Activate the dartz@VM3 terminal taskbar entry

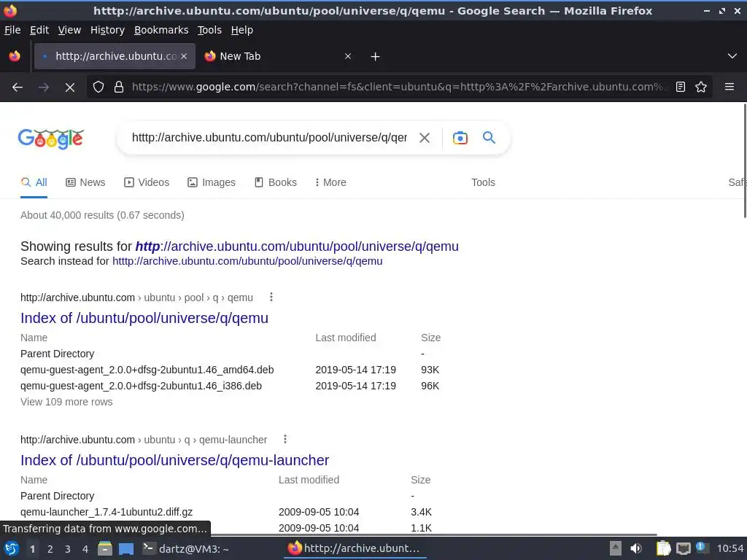click(186, 548)
